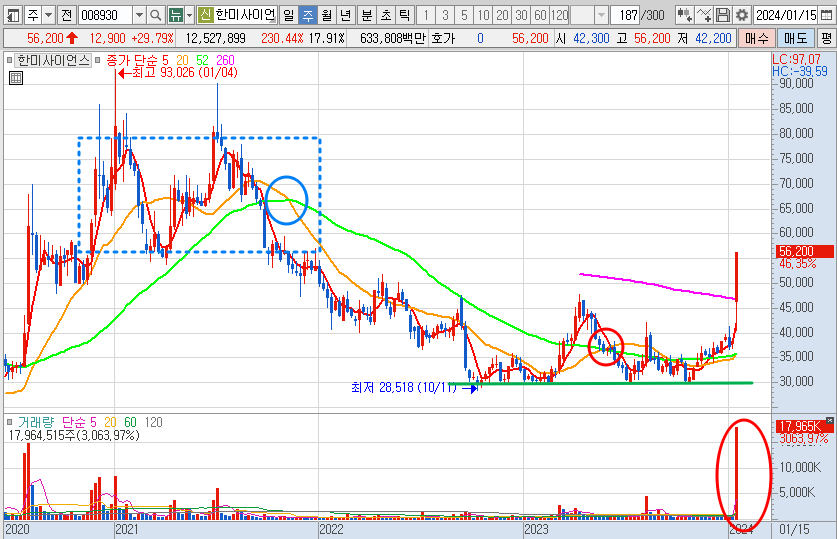Choose interval 20 button

pos(502,15)
